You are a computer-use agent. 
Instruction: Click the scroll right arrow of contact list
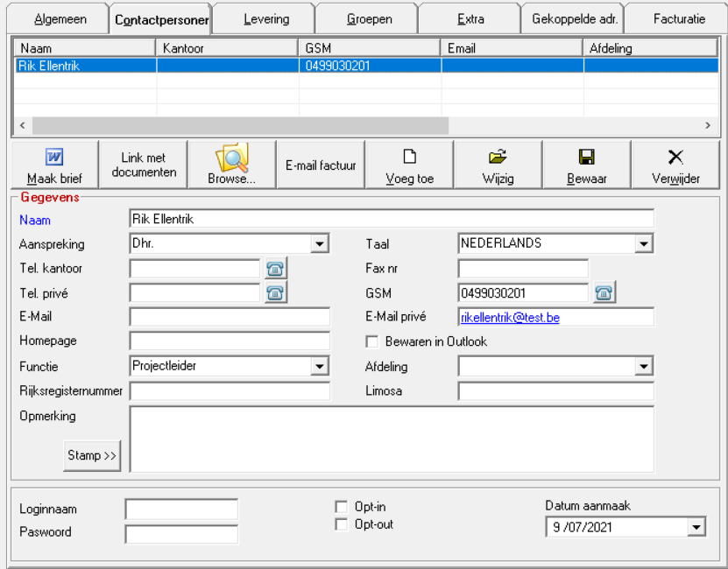[708, 125]
